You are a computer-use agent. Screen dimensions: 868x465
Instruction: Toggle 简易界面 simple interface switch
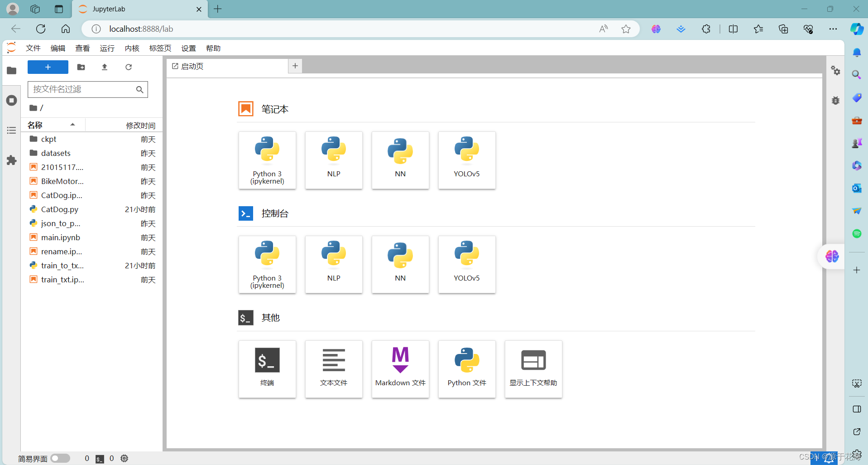point(60,458)
